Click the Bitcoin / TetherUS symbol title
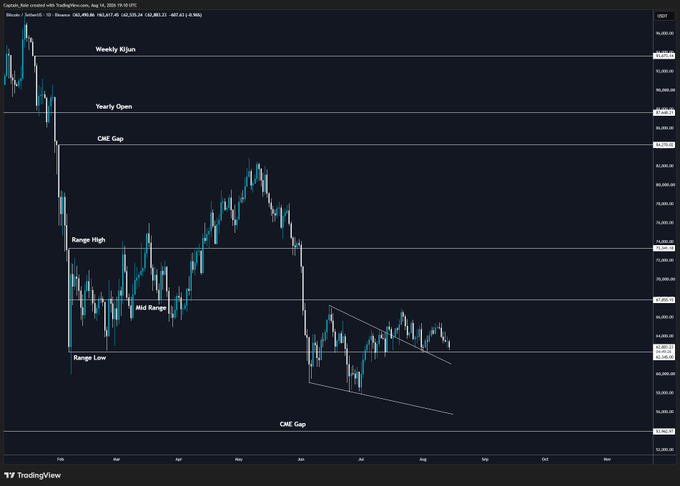The width and height of the screenshot is (680, 486). tap(22, 15)
